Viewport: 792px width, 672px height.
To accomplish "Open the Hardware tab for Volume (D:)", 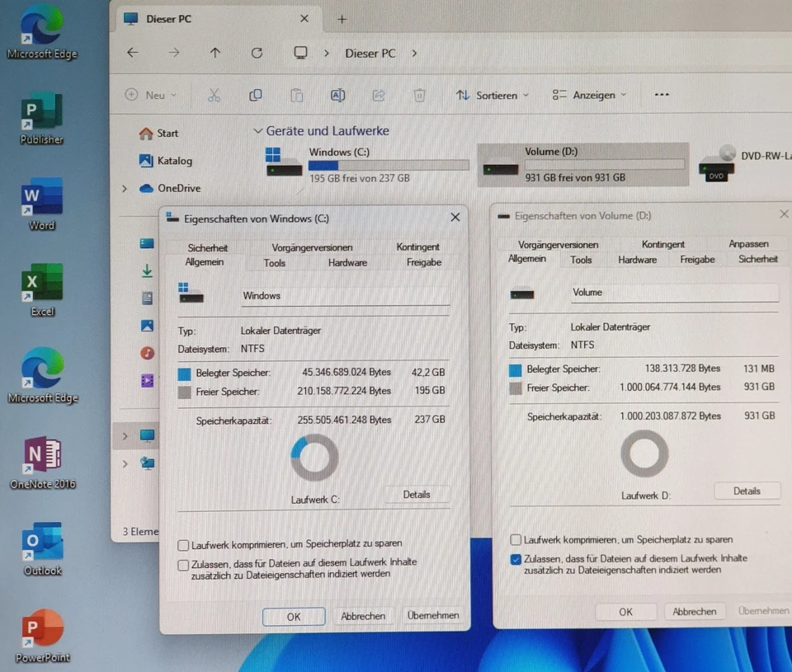I will pos(636,259).
